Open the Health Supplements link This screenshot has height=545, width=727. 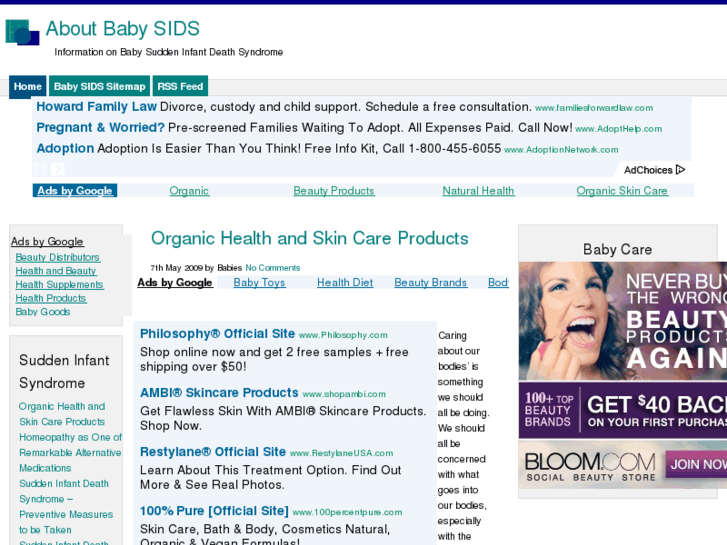[x=59, y=285]
